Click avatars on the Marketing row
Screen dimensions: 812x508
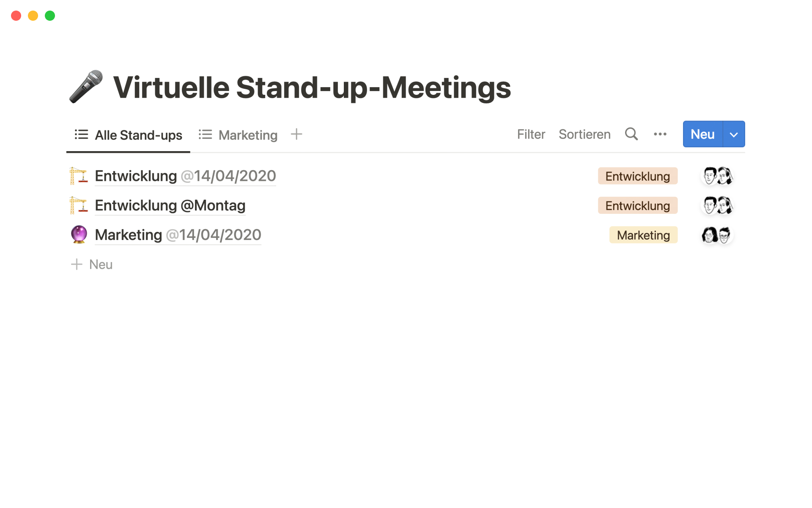716,235
